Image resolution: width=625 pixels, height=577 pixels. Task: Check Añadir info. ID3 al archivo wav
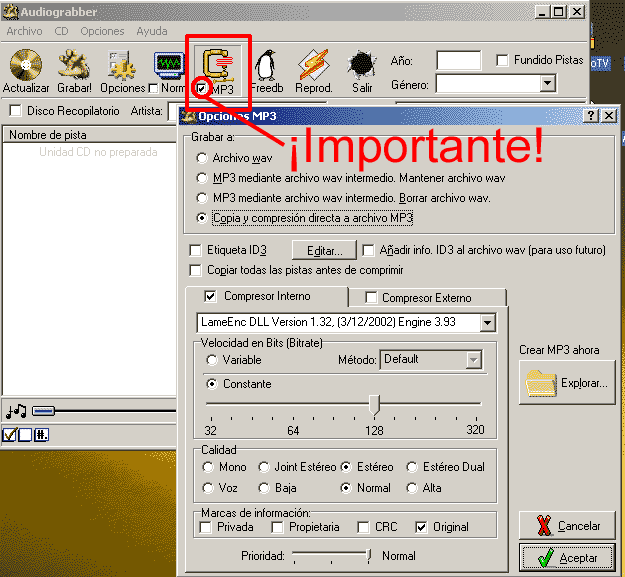pos(368,250)
